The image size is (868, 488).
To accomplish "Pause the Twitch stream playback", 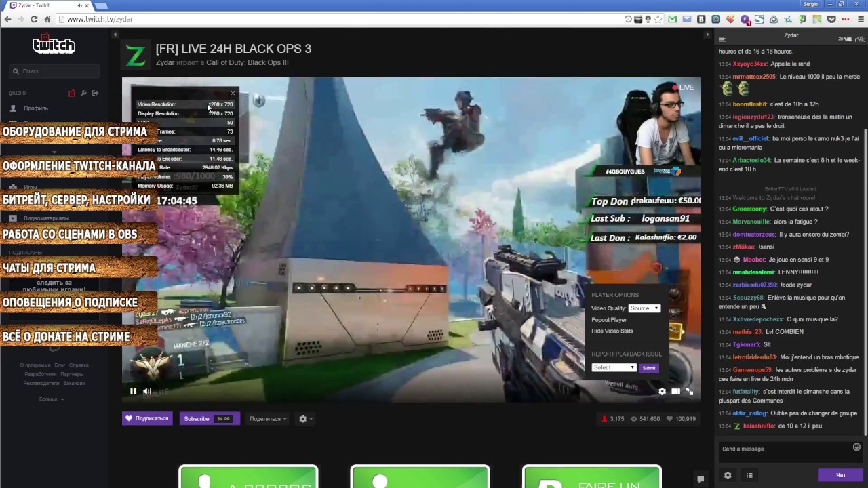I will tap(133, 391).
